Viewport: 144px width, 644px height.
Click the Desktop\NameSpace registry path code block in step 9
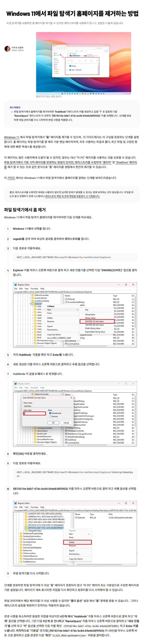tap(75, 474)
